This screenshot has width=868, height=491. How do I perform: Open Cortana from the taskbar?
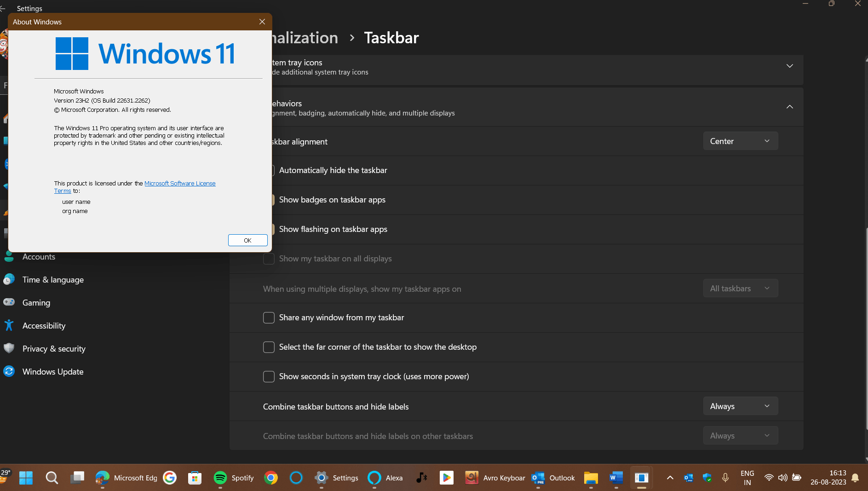(x=296, y=478)
